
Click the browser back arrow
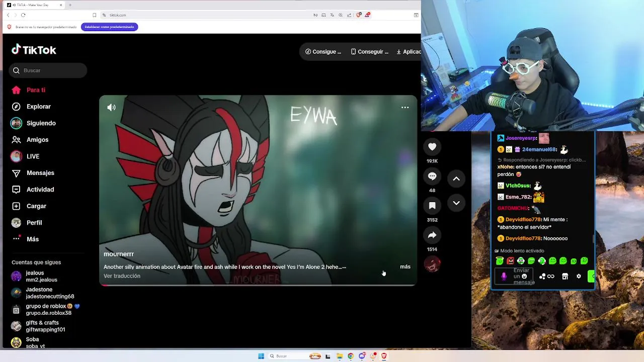point(8,15)
